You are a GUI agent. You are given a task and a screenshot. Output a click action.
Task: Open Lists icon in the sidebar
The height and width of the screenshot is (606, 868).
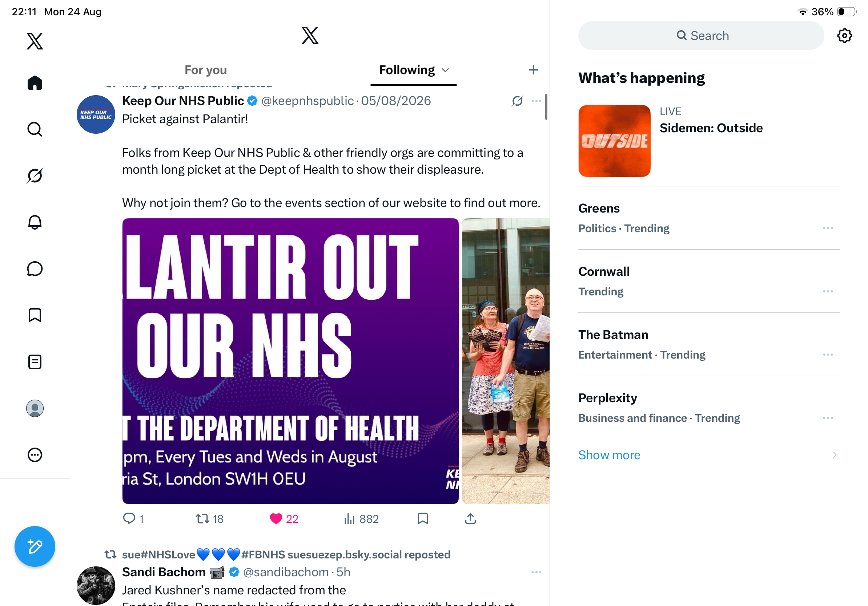click(x=35, y=362)
